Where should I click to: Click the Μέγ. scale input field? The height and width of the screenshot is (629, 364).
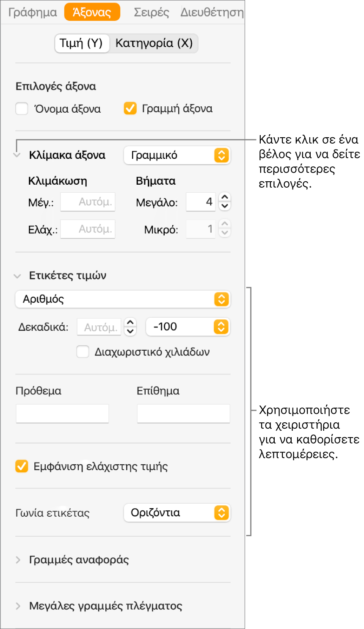click(88, 202)
